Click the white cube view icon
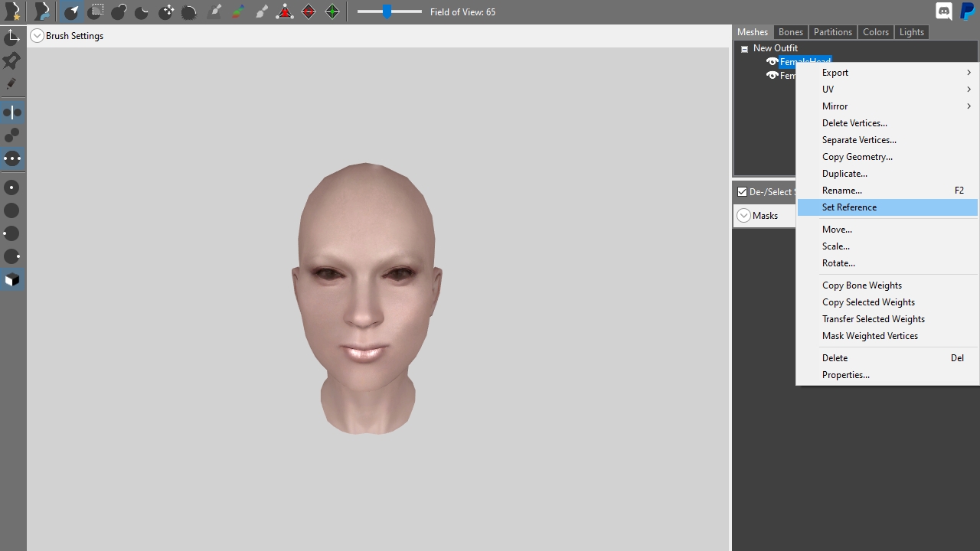Viewport: 980px width, 551px height. [12, 280]
